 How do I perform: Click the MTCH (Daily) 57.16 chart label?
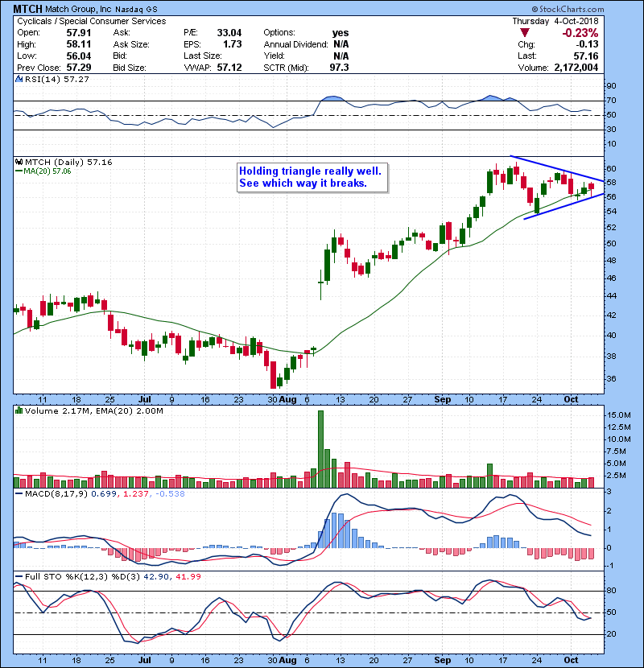pyautogui.click(x=68, y=162)
